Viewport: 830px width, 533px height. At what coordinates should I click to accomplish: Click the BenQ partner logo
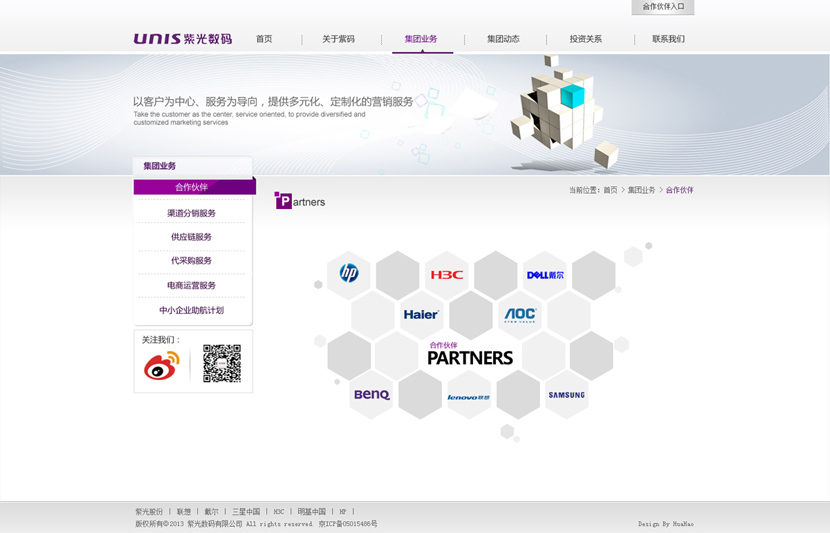point(372,394)
